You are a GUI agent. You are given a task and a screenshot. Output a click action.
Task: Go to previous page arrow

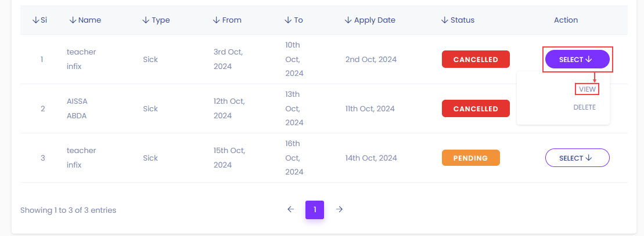tap(291, 209)
